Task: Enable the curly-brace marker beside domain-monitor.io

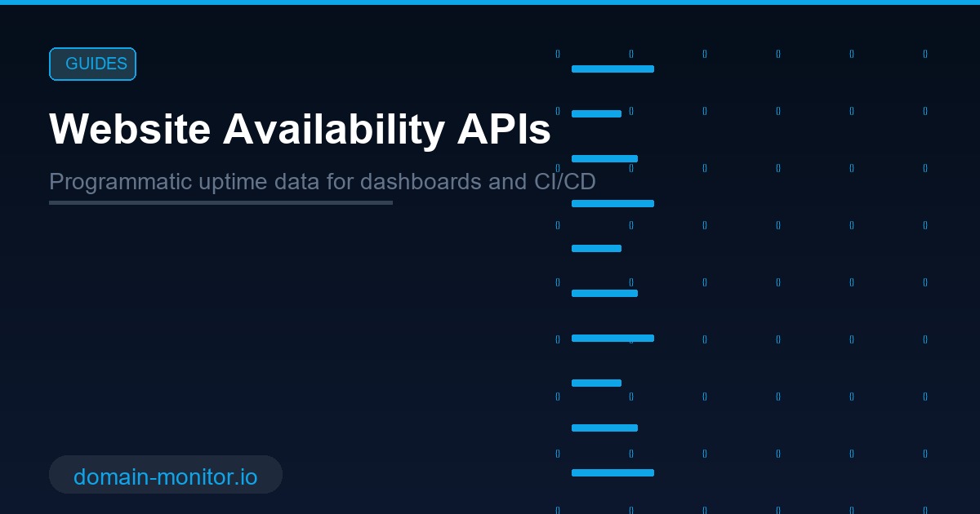Action: click(558, 454)
